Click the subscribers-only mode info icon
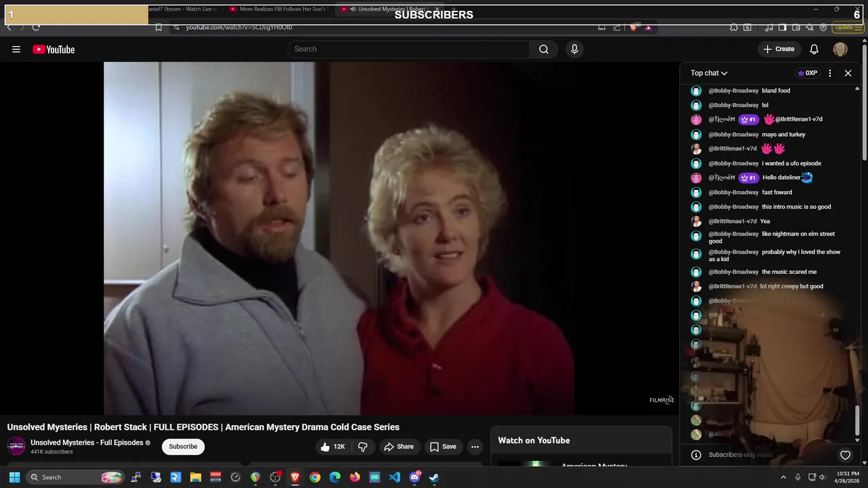 (x=696, y=455)
